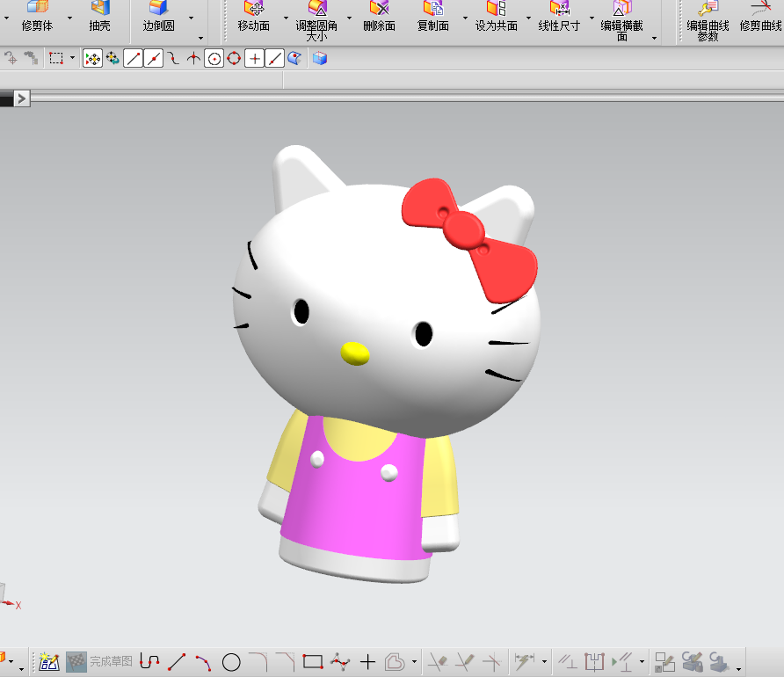Click the Offset Curve sketch tool

click(395, 662)
